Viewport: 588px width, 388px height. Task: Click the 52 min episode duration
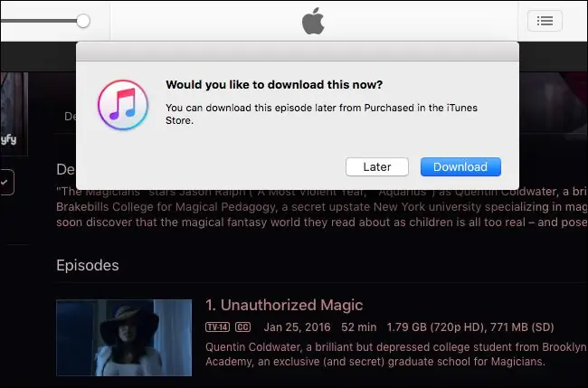358,326
